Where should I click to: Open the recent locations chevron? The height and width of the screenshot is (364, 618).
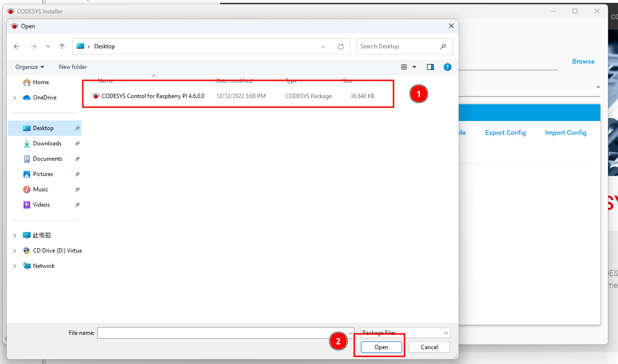coord(48,46)
